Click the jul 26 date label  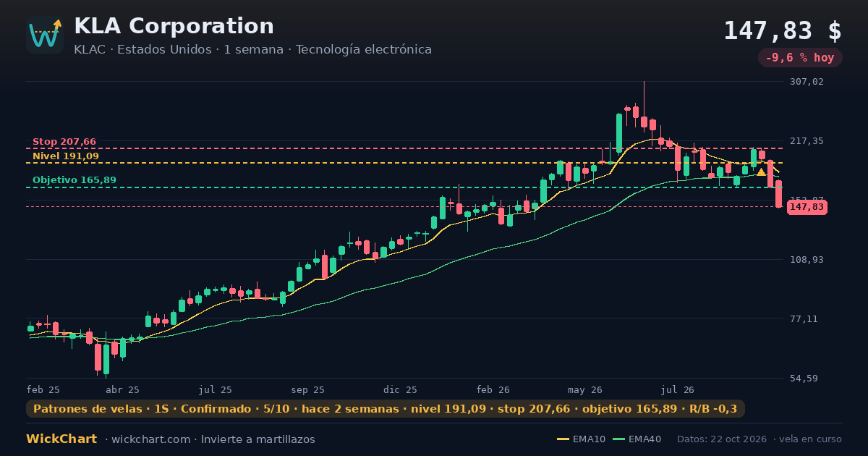pyautogui.click(x=678, y=389)
